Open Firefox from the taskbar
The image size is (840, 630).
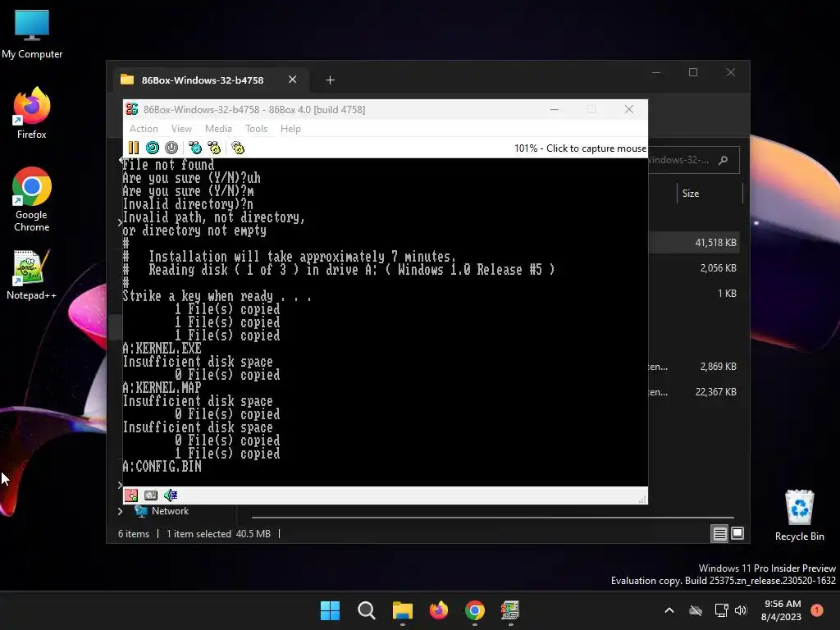coord(439,610)
